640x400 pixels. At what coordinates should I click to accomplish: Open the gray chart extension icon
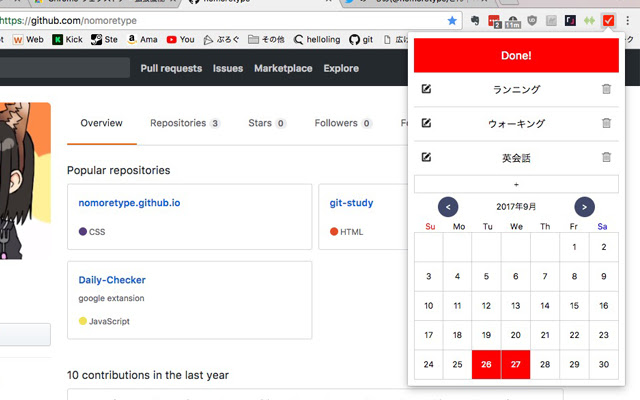pyautogui.click(x=551, y=20)
